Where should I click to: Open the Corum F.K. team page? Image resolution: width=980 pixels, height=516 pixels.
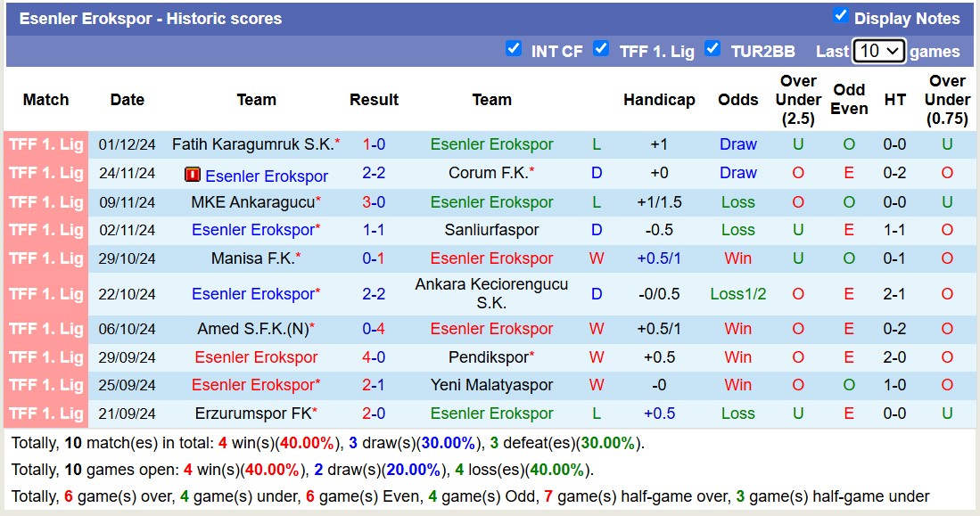tap(492, 173)
